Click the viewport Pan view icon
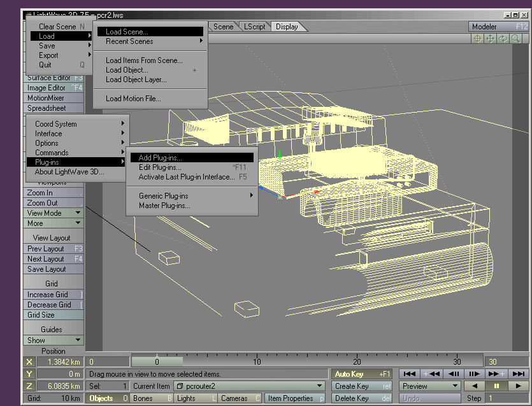The width and height of the screenshot is (532, 406). click(x=491, y=38)
